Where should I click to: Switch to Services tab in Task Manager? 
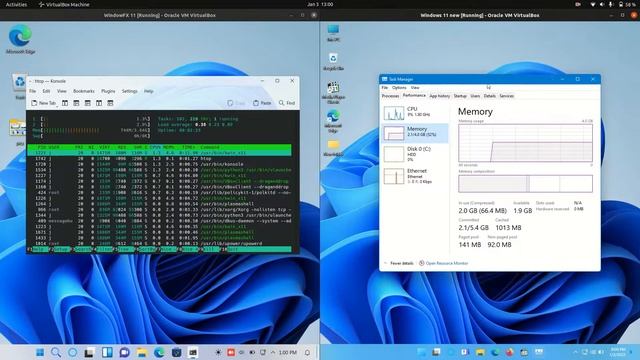coord(507,96)
